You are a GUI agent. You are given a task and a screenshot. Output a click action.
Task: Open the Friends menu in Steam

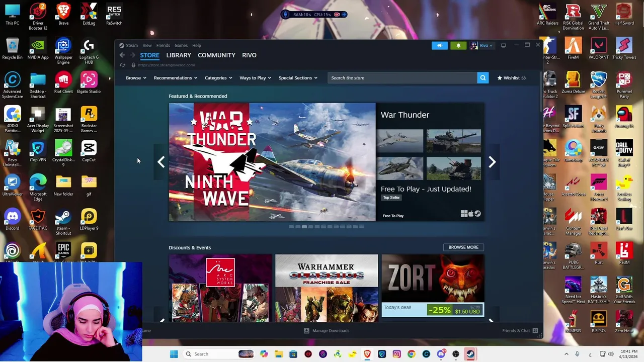pyautogui.click(x=163, y=45)
